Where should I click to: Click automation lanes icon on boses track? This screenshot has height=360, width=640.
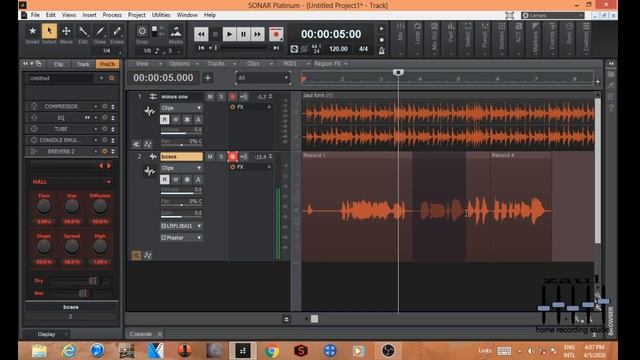pos(148,256)
